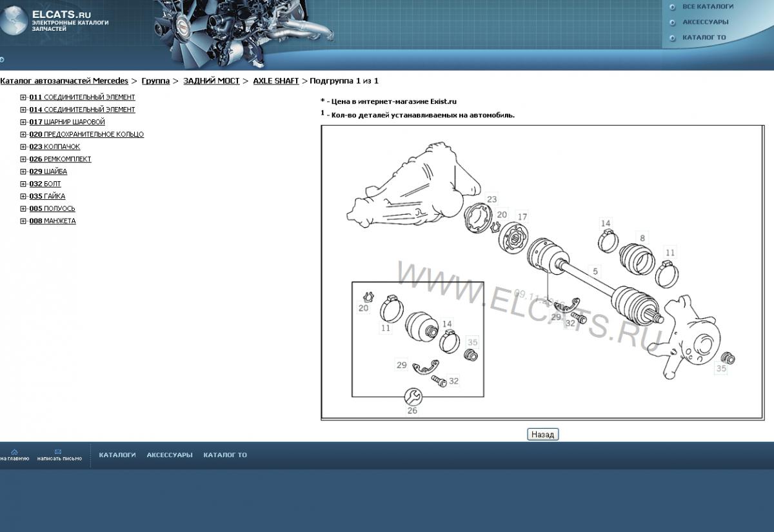
Task: Go to the Группа breadcrumb
Action: click(x=155, y=81)
